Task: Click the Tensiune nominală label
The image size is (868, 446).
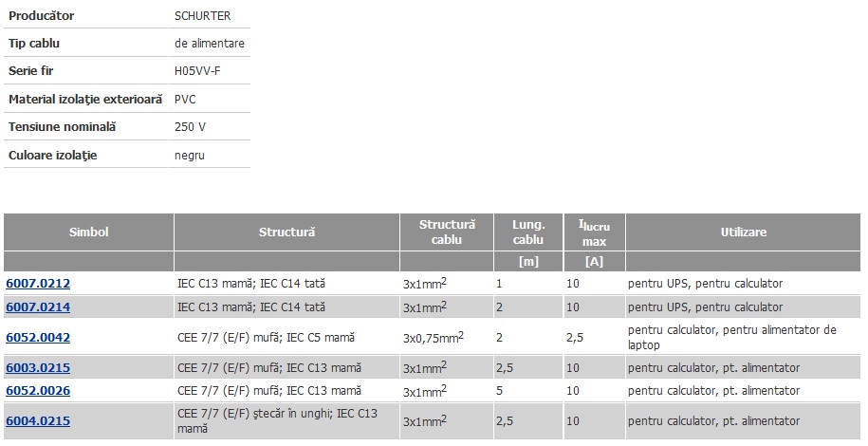Action: (62, 127)
